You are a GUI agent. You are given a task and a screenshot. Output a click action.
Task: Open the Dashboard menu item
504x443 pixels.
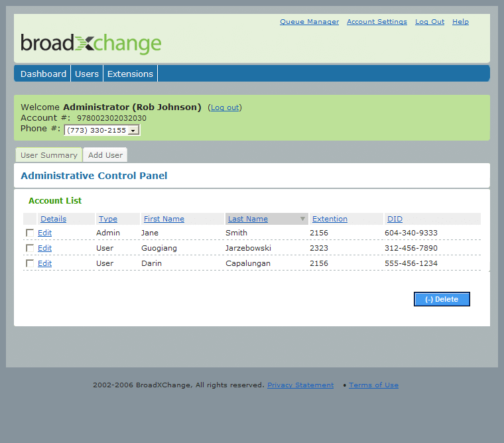43,74
